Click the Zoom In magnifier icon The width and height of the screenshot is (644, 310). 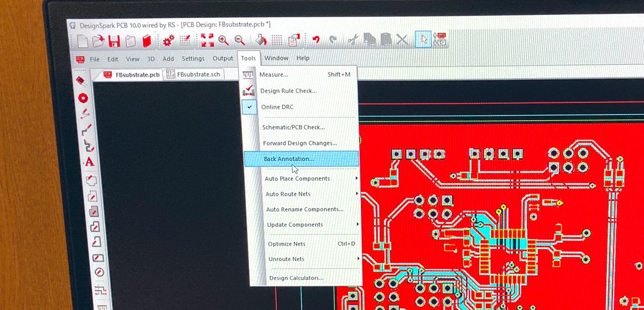pos(223,40)
